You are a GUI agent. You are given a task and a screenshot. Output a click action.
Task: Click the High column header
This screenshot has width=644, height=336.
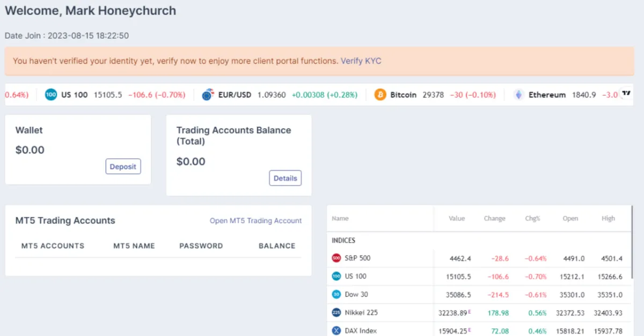609,218
